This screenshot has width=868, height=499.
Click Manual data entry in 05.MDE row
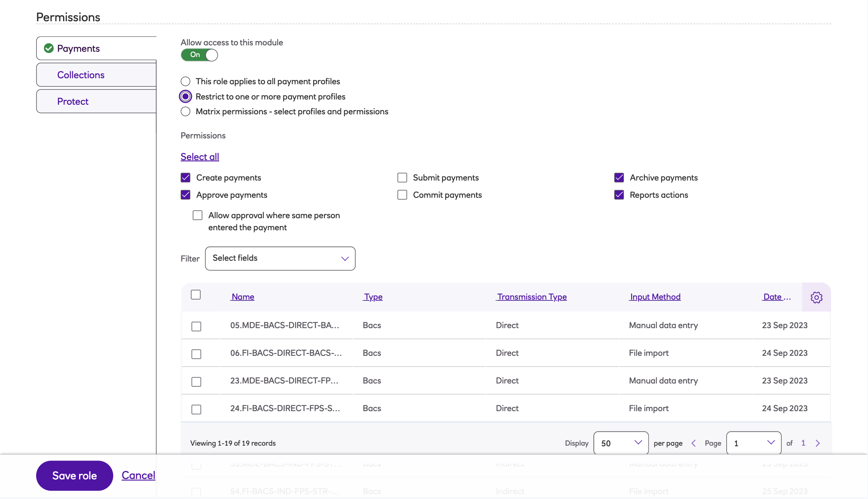[x=664, y=325]
